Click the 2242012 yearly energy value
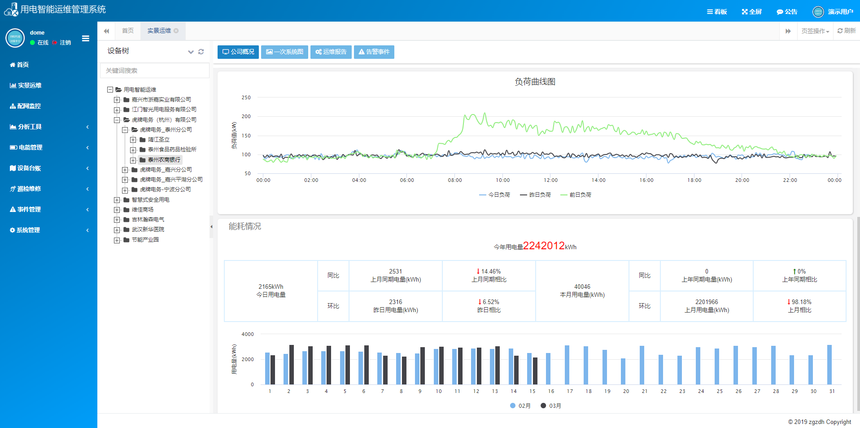 point(544,246)
